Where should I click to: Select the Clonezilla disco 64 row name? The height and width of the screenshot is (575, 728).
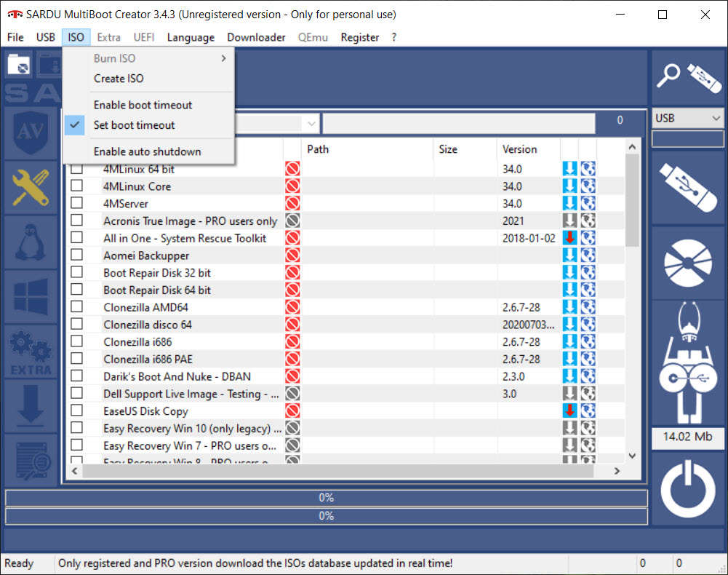click(x=148, y=325)
